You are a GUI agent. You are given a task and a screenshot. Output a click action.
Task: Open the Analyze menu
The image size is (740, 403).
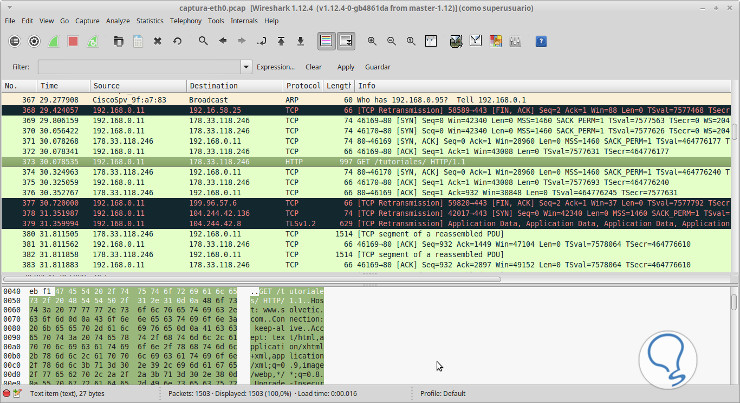[x=118, y=21]
